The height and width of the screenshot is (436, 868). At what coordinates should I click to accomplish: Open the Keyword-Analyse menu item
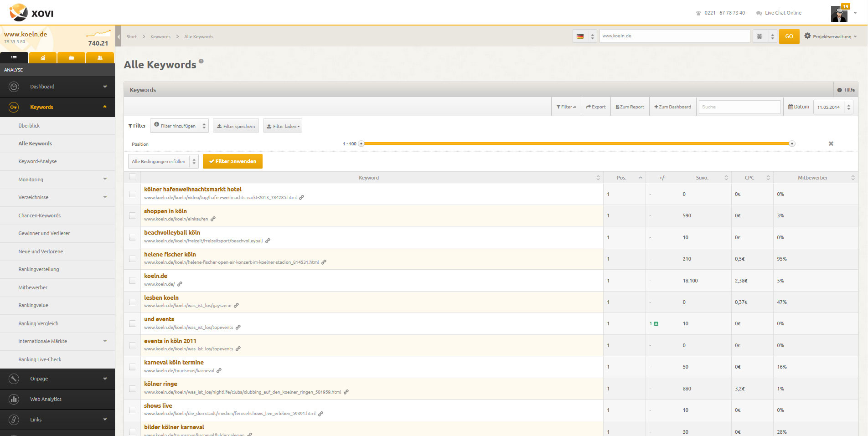click(x=37, y=161)
